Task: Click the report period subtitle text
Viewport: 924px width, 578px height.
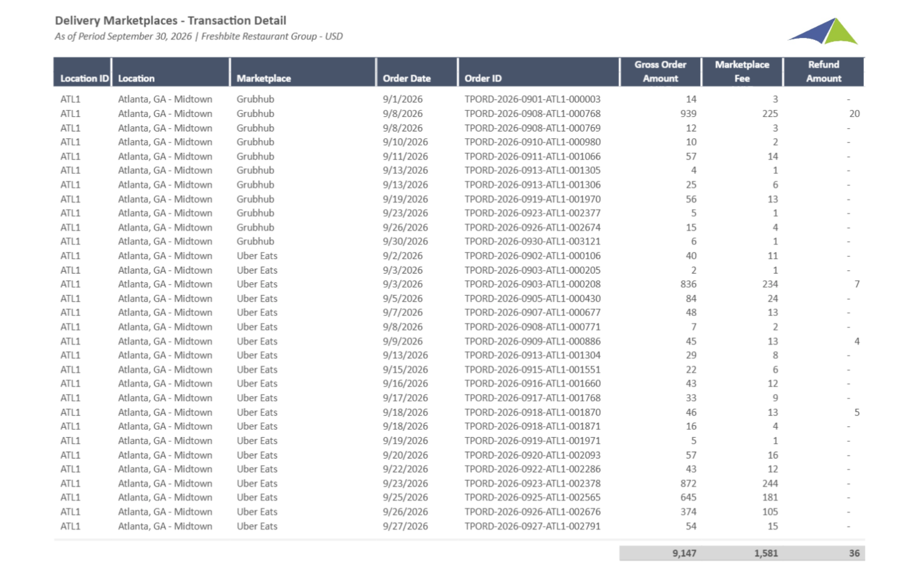Action: 198,37
